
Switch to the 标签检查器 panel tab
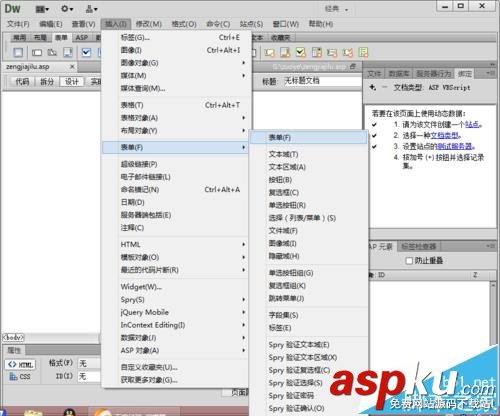419,247
